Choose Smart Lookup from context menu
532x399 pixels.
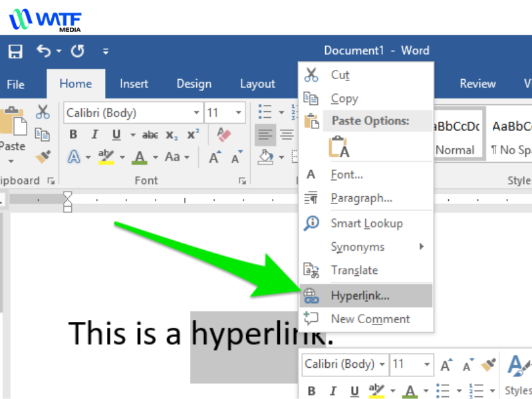[366, 223]
